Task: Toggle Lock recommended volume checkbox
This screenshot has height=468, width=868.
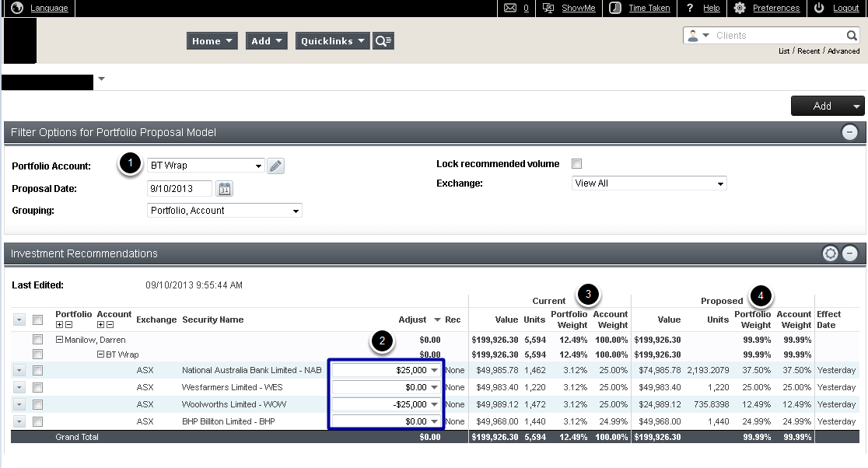Action: (577, 164)
